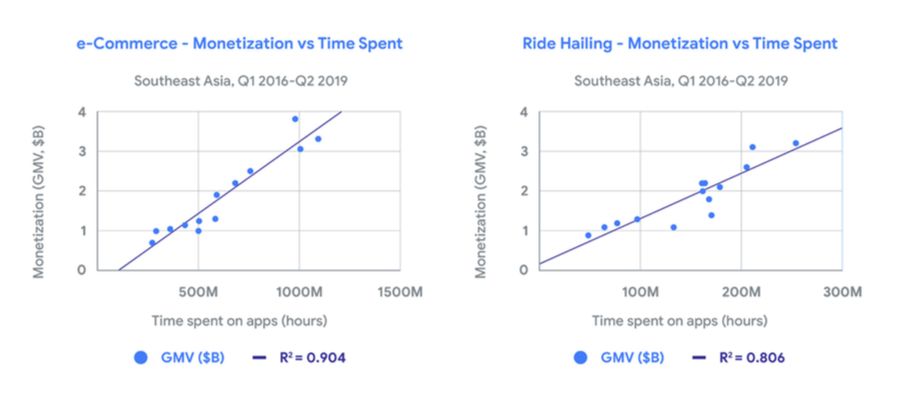Open the Ride Hailing Monetization vs Time Spent title
Image resolution: width=916 pixels, height=417 pixels.
[680, 44]
